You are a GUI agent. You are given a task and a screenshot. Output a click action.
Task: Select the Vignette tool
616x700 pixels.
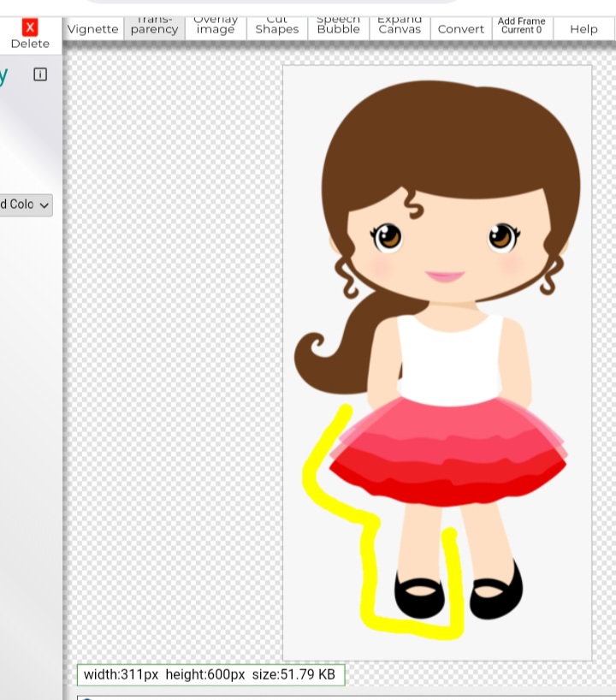coord(92,28)
